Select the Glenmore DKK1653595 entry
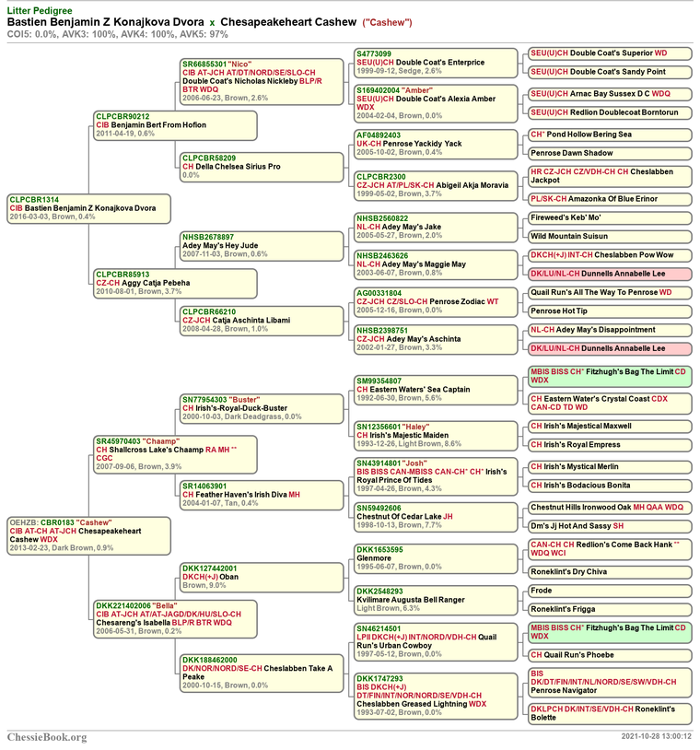Image resolution: width=700 pixels, height=750 pixels. tap(436, 558)
